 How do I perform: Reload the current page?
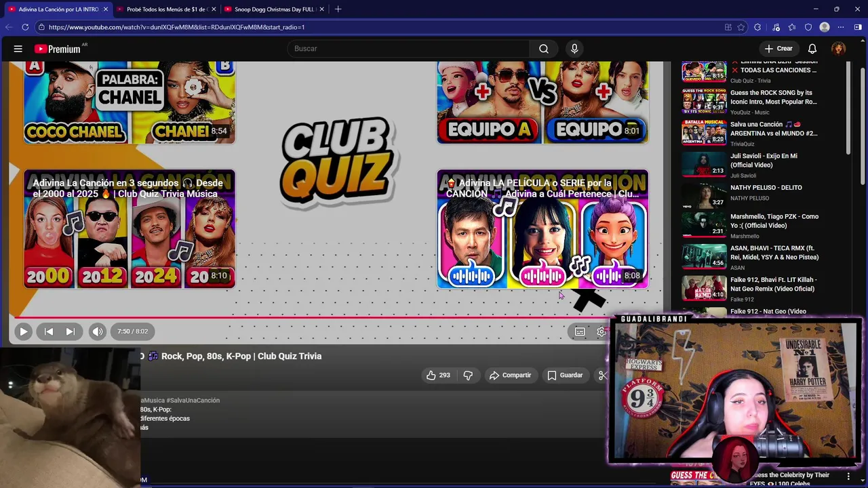pyautogui.click(x=25, y=27)
